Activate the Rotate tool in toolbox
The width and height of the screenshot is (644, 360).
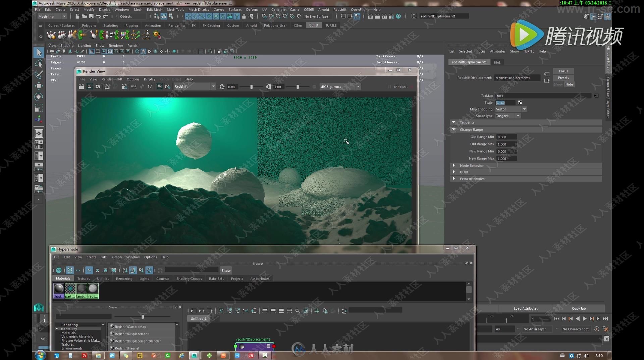coord(39,97)
